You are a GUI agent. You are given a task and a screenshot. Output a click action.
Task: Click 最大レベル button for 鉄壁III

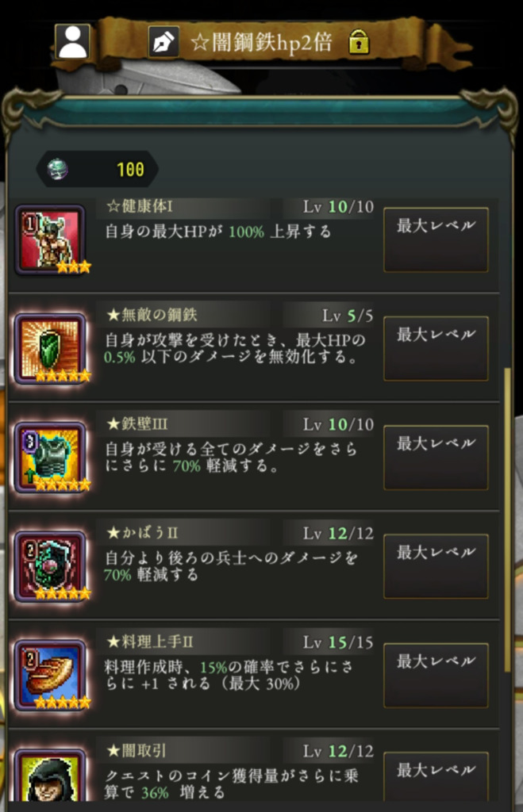[436, 458]
